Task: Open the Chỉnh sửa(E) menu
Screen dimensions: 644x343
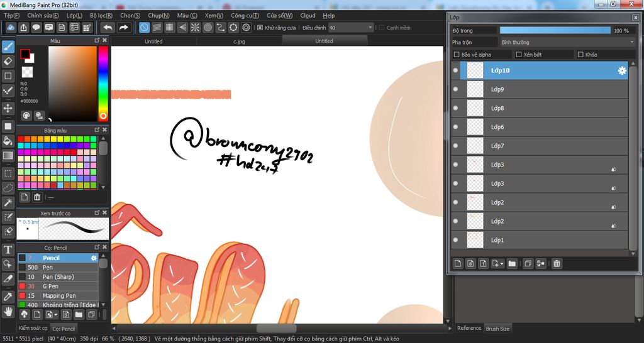Action: click(x=43, y=16)
